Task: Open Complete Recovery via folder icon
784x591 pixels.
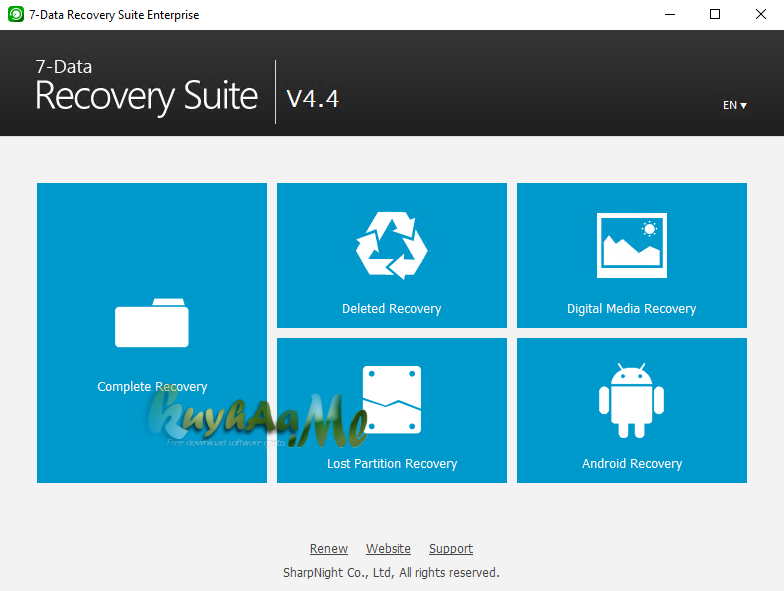Action: pyautogui.click(x=152, y=322)
